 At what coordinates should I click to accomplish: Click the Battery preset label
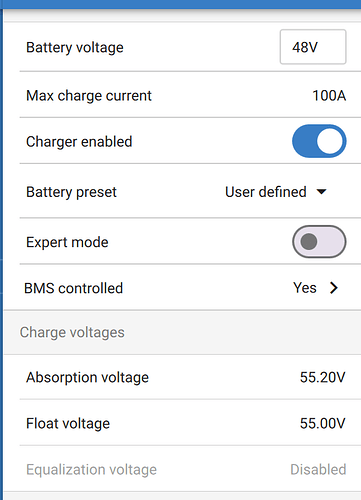[71, 192]
